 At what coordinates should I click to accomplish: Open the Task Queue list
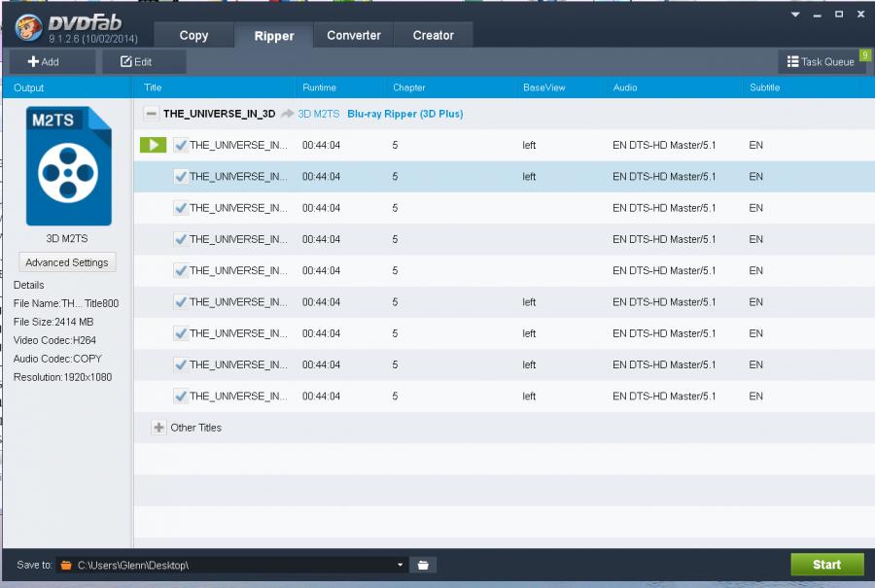pyautogui.click(x=821, y=62)
